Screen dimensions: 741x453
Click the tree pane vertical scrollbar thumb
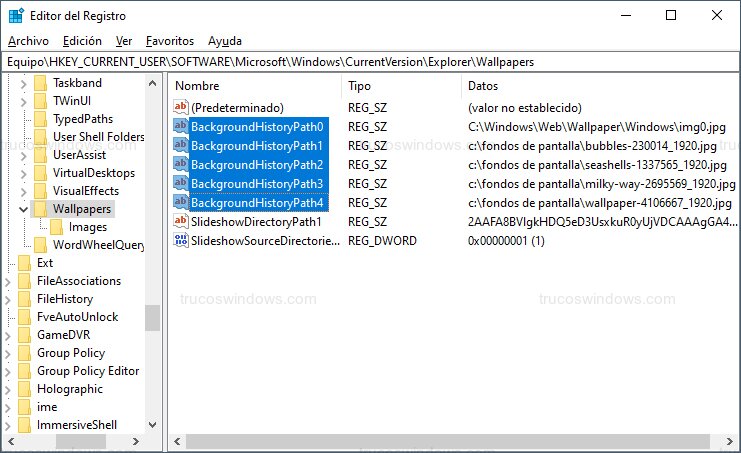pos(152,317)
